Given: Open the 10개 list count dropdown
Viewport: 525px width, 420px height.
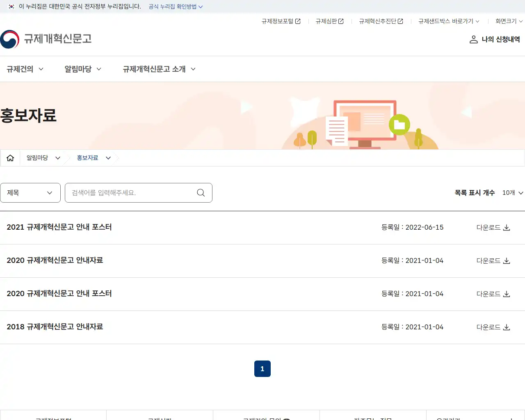Looking at the screenshot, I should pyautogui.click(x=512, y=193).
